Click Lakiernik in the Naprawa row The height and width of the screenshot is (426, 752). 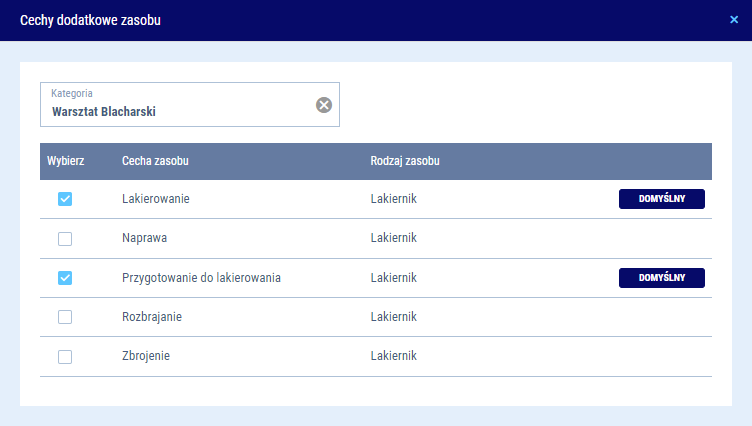pyautogui.click(x=393, y=239)
